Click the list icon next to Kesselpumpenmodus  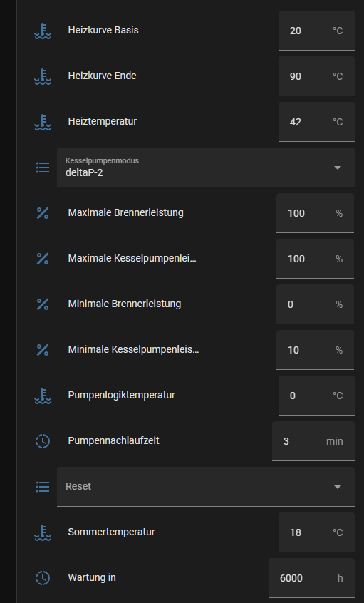[43, 167]
